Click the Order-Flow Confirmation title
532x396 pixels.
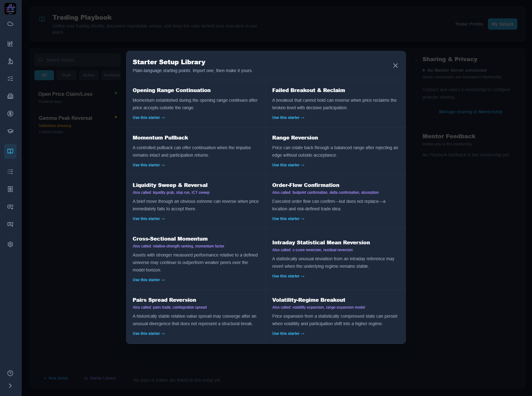pyautogui.click(x=306, y=185)
